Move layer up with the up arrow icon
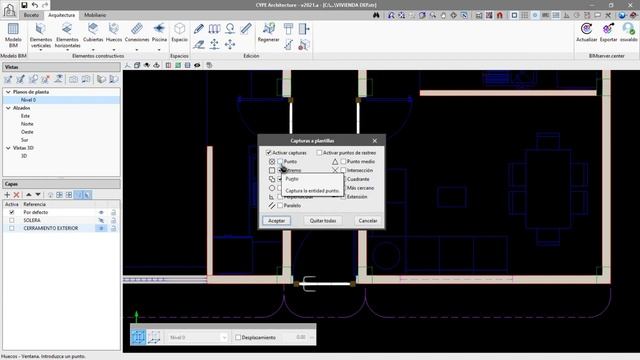The width and height of the screenshot is (640, 360). pyautogui.click(x=29, y=195)
